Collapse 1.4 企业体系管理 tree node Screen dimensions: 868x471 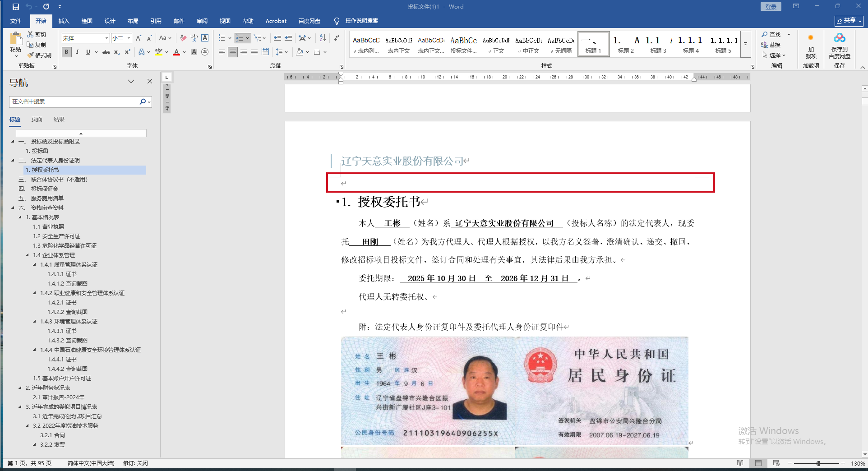pyautogui.click(x=28, y=255)
